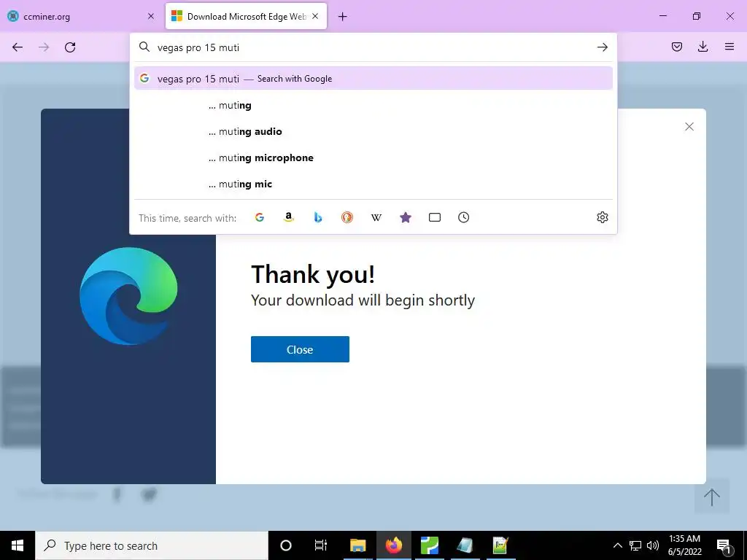Show hidden system tray icons
Image resolution: width=747 pixels, height=560 pixels.
click(x=617, y=545)
